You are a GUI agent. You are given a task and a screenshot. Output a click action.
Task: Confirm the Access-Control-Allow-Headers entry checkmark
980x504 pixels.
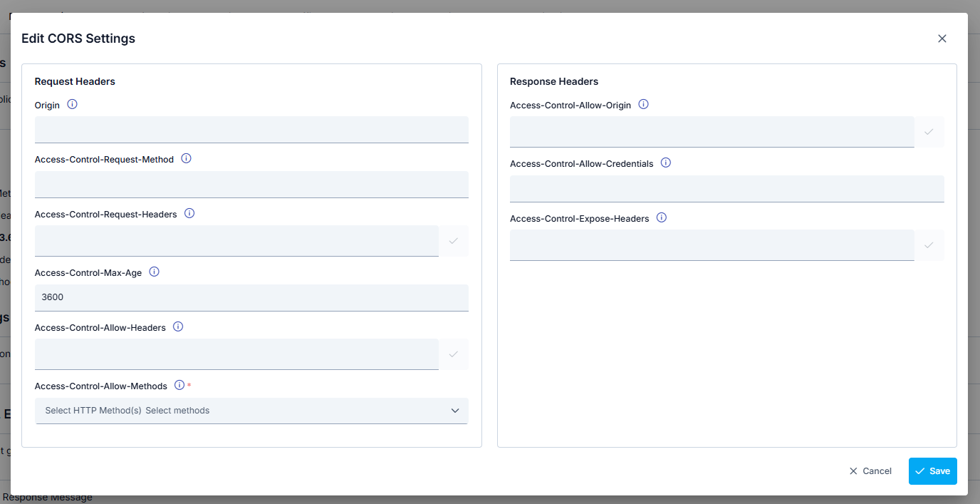[453, 354]
